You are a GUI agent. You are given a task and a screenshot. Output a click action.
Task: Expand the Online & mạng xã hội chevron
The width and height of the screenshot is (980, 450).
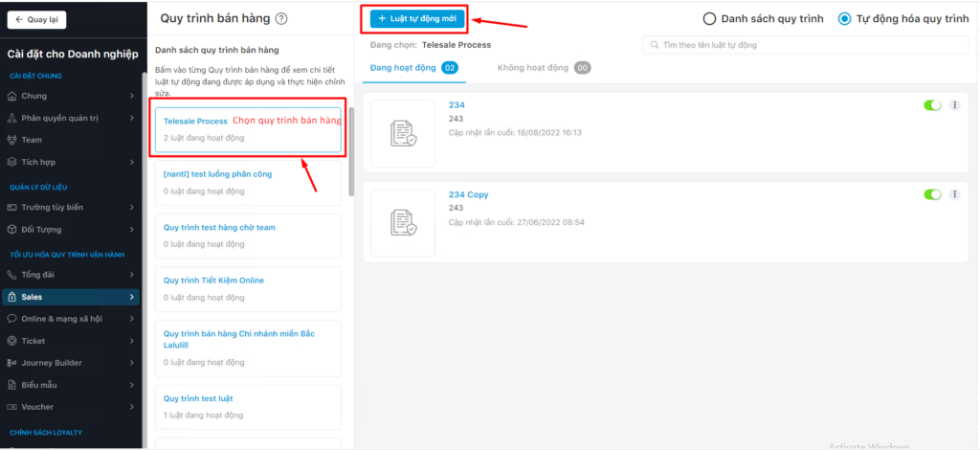coord(132,319)
